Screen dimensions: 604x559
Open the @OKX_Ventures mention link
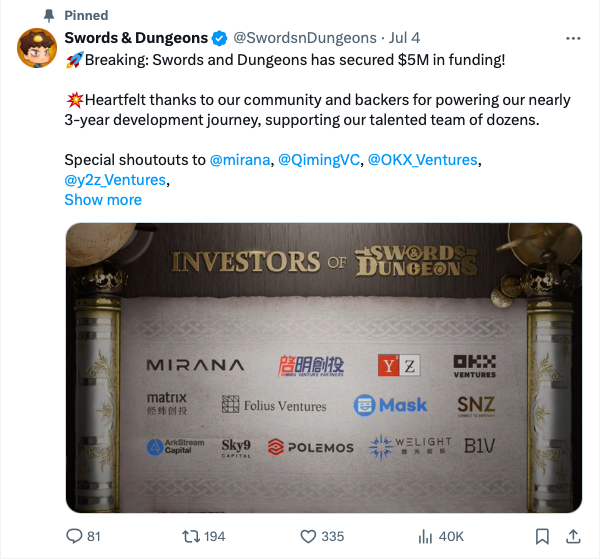click(x=423, y=159)
